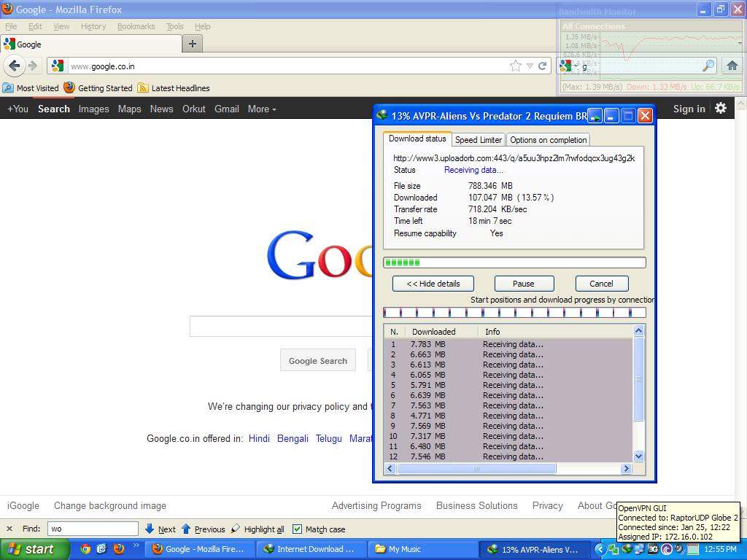
Task: Select the Google browser tab
Action: click(x=91, y=44)
